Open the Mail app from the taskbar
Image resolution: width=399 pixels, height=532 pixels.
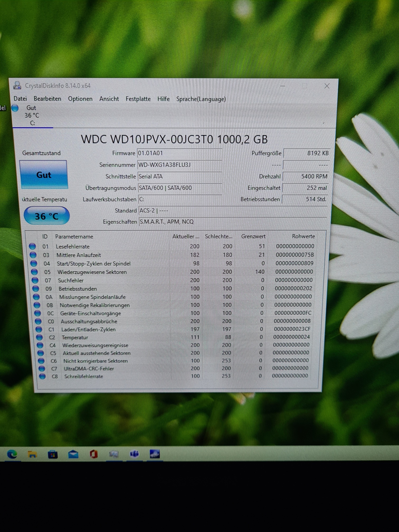point(73,454)
